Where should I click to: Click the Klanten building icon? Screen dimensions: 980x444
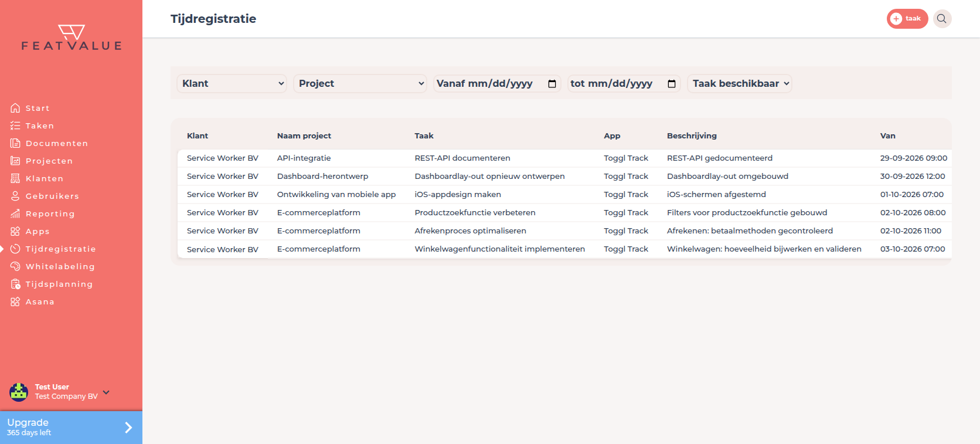point(15,178)
